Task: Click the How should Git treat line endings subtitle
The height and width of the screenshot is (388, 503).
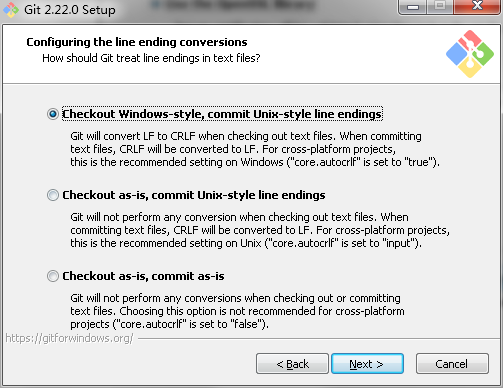Action: point(151,58)
